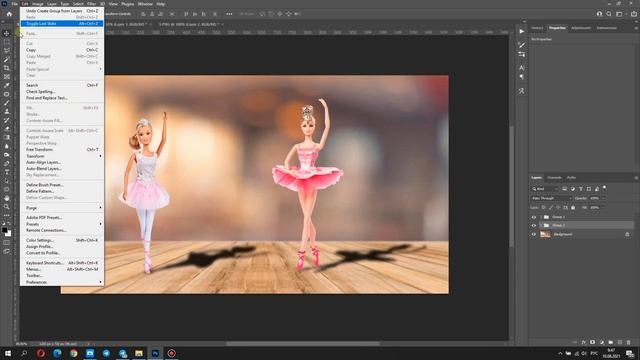Choose Toggle Last State in Edit menu
The height and width of the screenshot is (360, 640).
(62, 24)
